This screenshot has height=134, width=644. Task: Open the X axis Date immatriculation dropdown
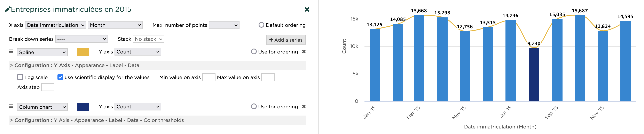55,25
